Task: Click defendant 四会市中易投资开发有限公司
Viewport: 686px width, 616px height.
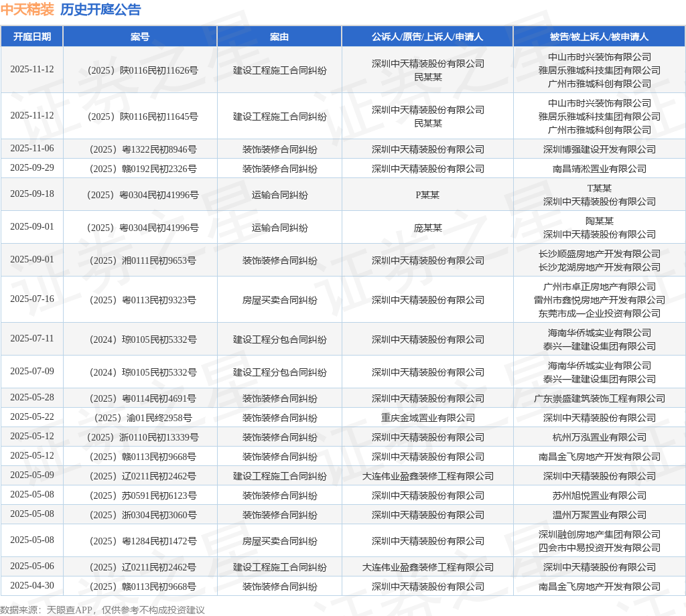Action: [600, 548]
